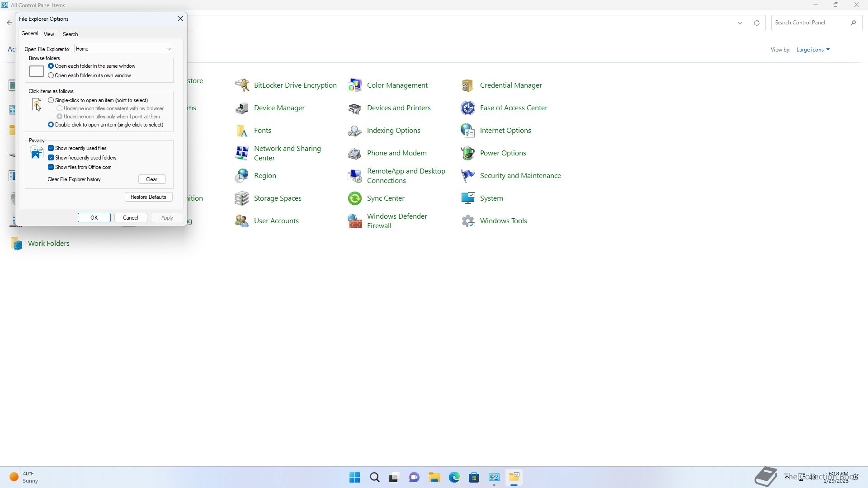Open the User Accounts icon
Viewport: 868px width, 488px height.
click(242, 221)
